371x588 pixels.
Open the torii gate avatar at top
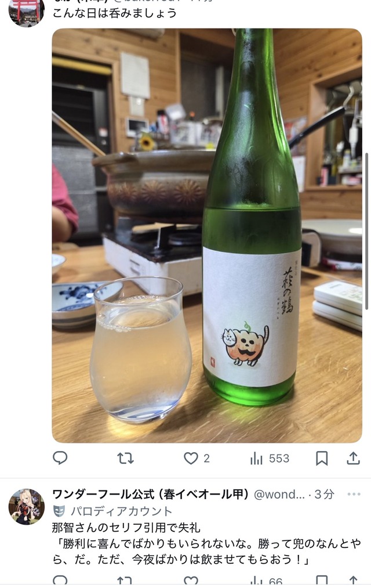pos(27,12)
